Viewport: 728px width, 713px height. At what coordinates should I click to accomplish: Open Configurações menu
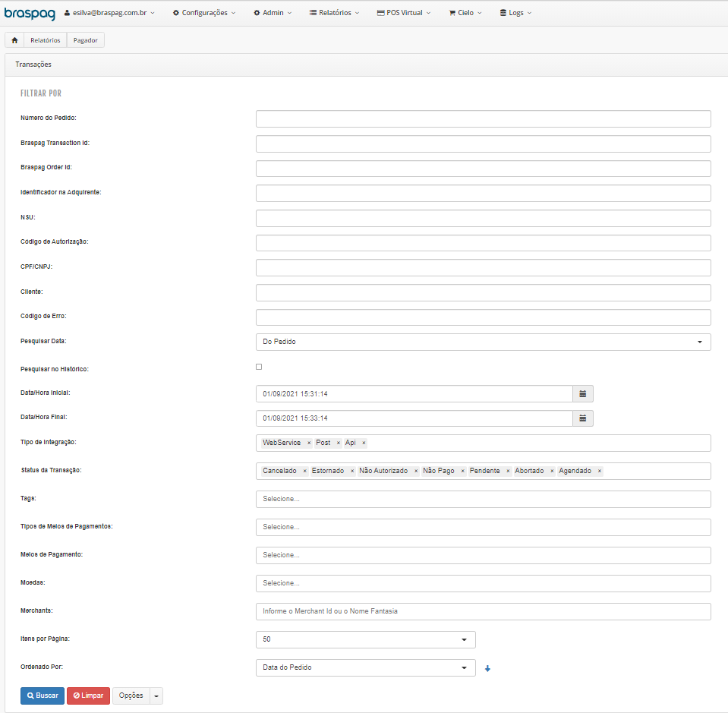[203, 13]
